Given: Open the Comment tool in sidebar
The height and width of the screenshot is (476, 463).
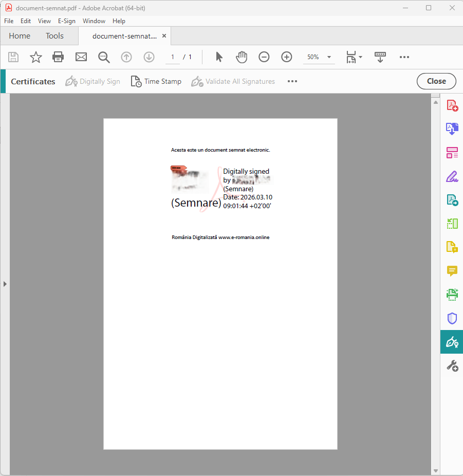Looking at the screenshot, I should (452, 271).
